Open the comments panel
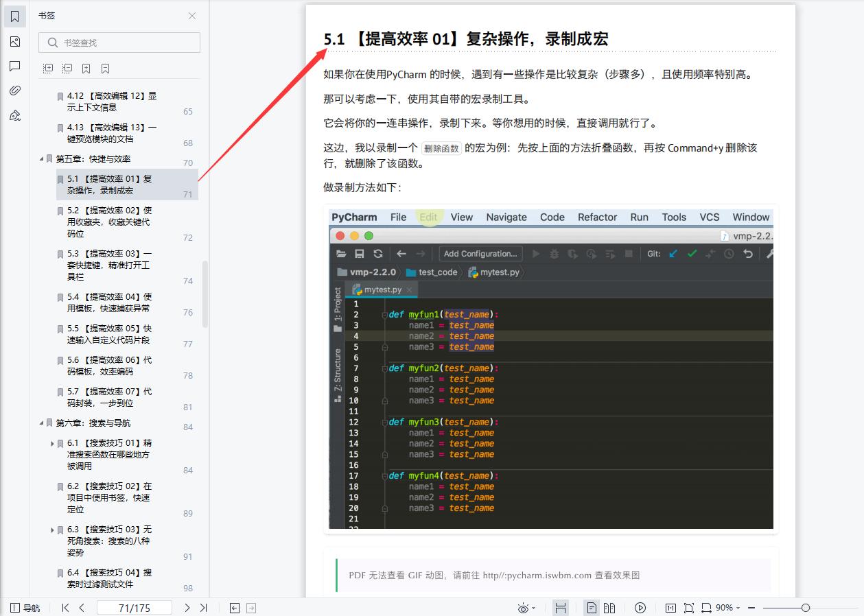864x616 pixels. 15,66
